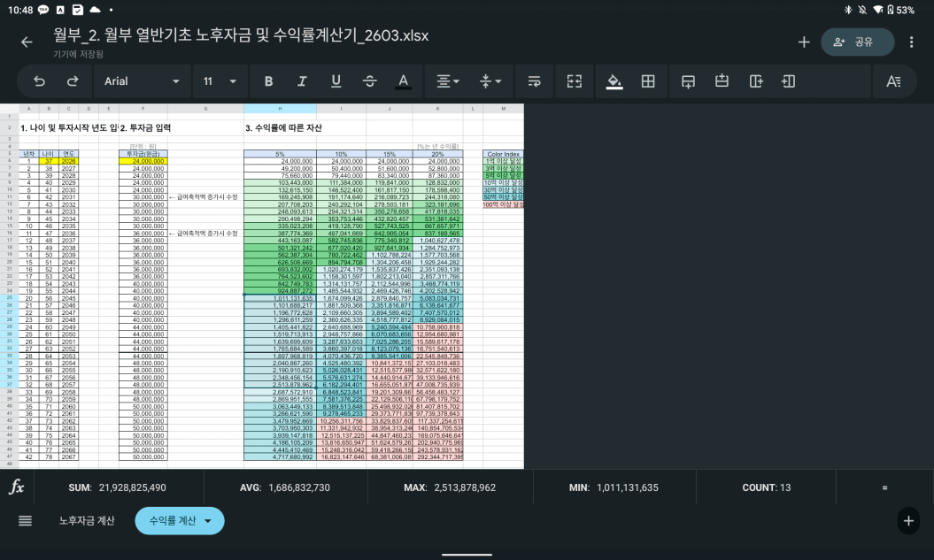Open the text color picker
The width and height of the screenshot is (934, 560).
[x=404, y=81]
